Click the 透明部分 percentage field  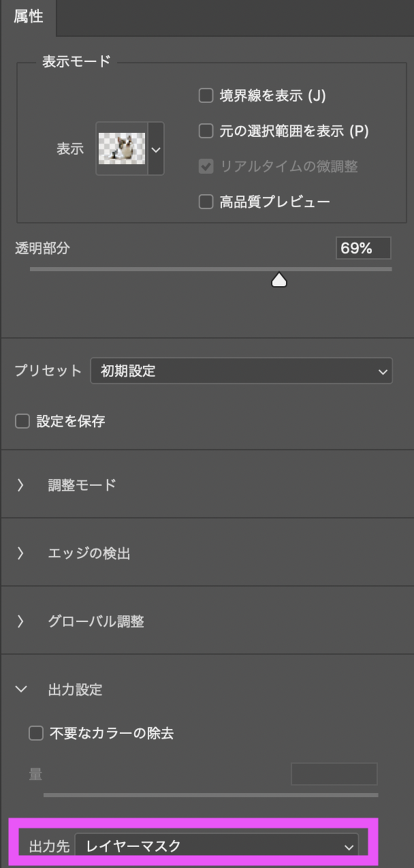coord(363,249)
